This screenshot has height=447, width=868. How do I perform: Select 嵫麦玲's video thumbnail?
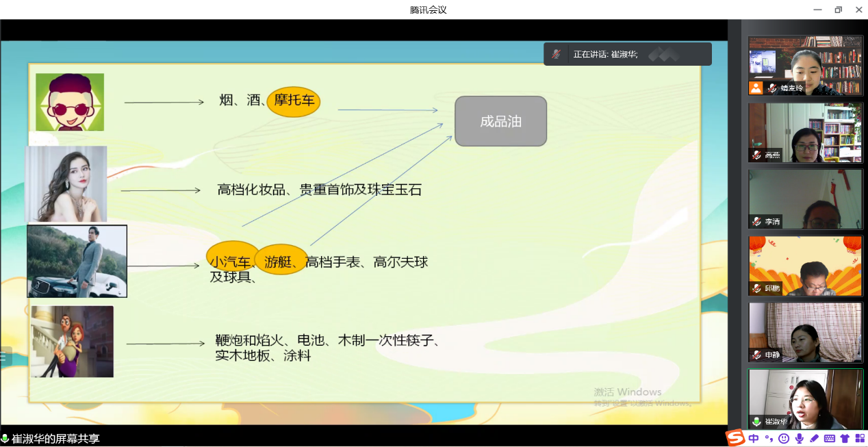tap(805, 65)
